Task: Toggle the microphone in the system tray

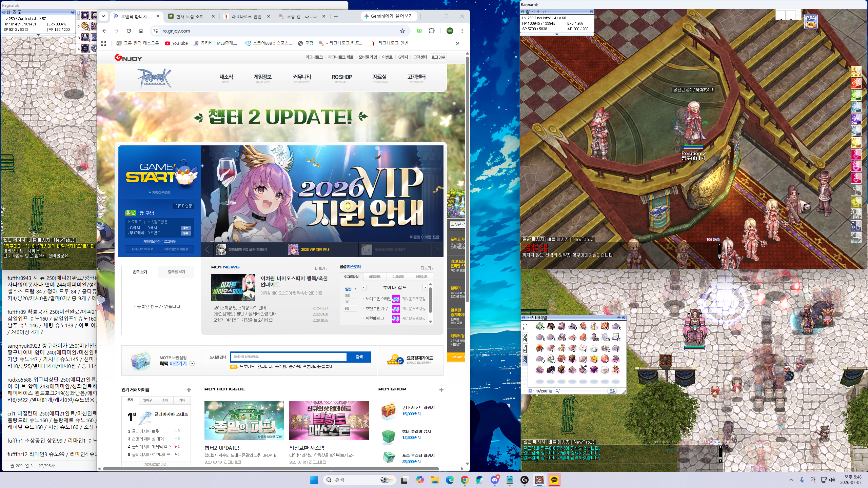Action: [802, 480]
